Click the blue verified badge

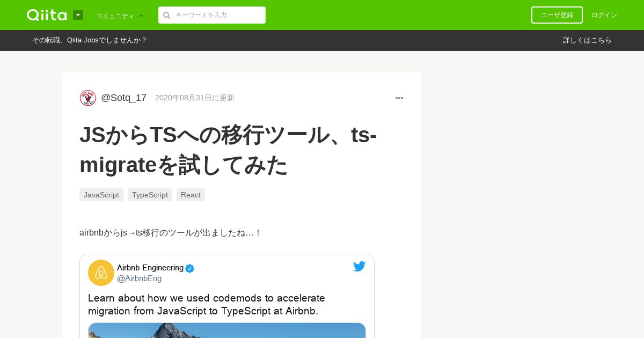pyautogui.click(x=190, y=268)
